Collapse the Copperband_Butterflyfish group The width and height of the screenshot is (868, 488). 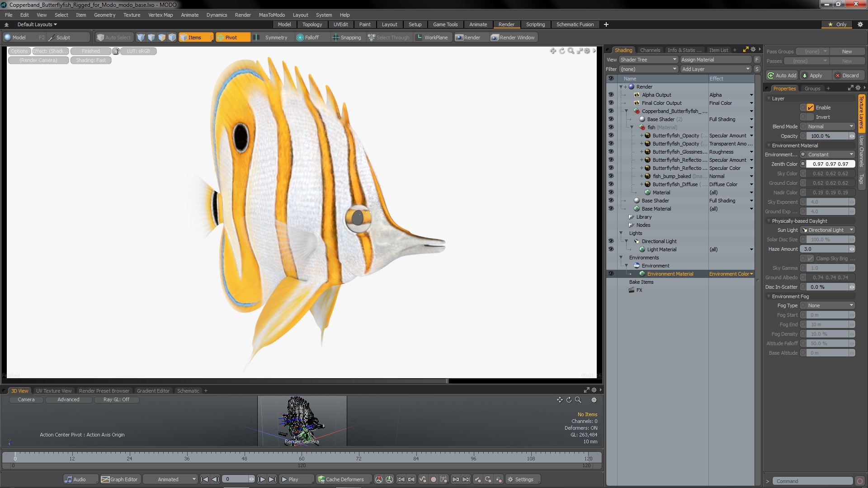tap(626, 111)
